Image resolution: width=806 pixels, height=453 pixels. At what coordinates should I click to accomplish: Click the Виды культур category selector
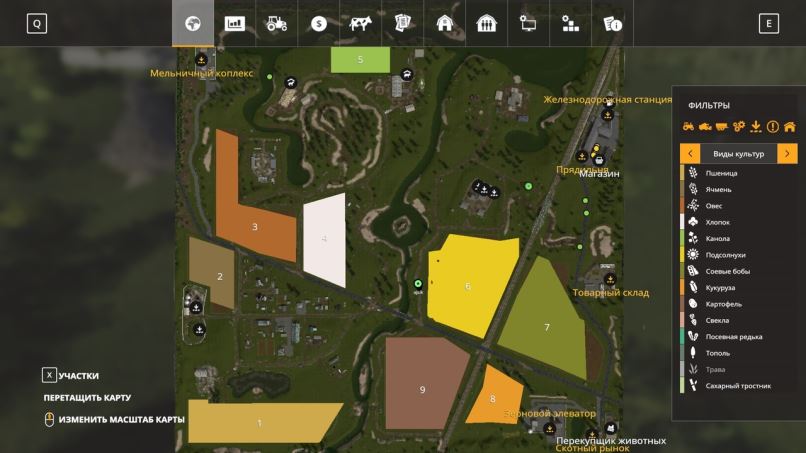coord(738,154)
